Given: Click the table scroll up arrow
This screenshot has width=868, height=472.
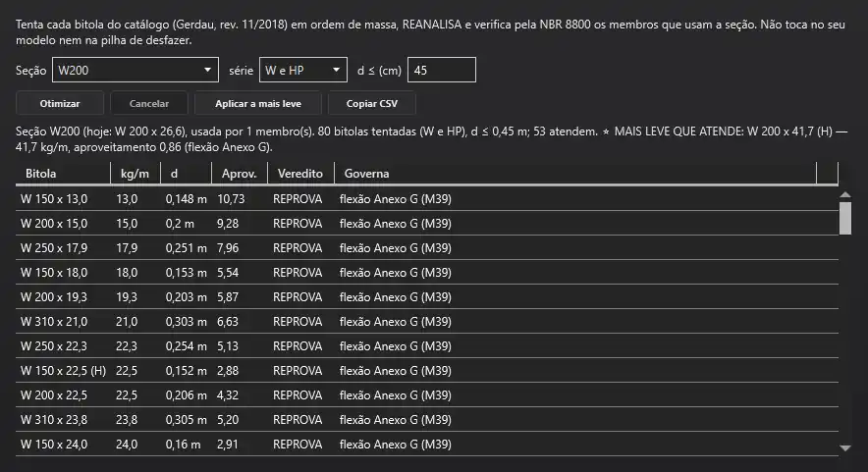Looking at the screenshot, I should 844,194.
